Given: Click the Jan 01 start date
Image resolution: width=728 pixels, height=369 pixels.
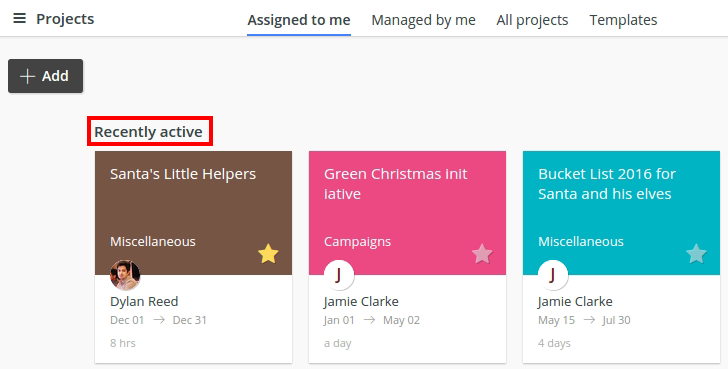Looking at the screenshot, I should [x=339, y=320].
